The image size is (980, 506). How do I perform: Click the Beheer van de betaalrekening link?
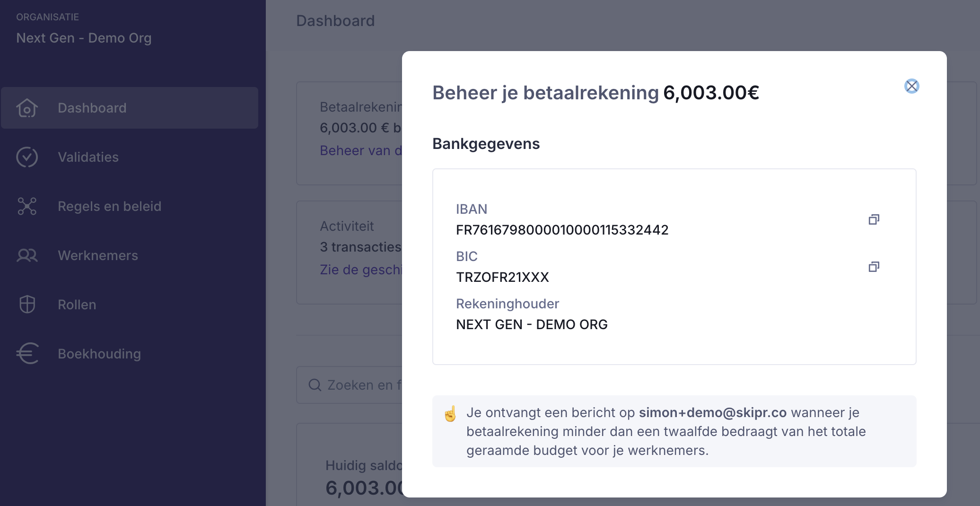tap(360, 150)
